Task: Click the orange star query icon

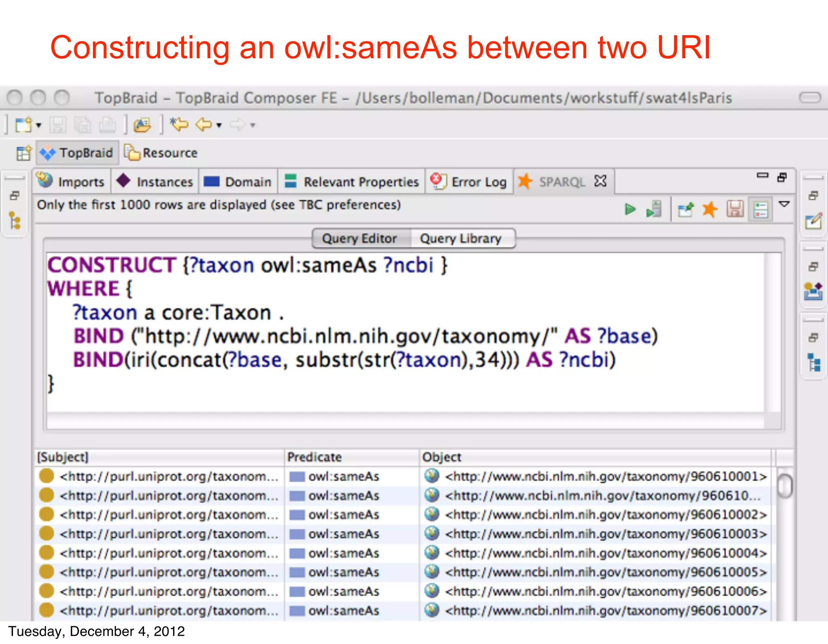Action: click(x=710, y=209)
